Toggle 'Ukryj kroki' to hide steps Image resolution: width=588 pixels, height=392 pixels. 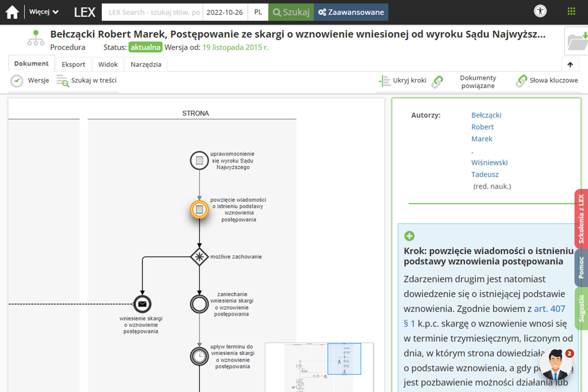point(402,80)
